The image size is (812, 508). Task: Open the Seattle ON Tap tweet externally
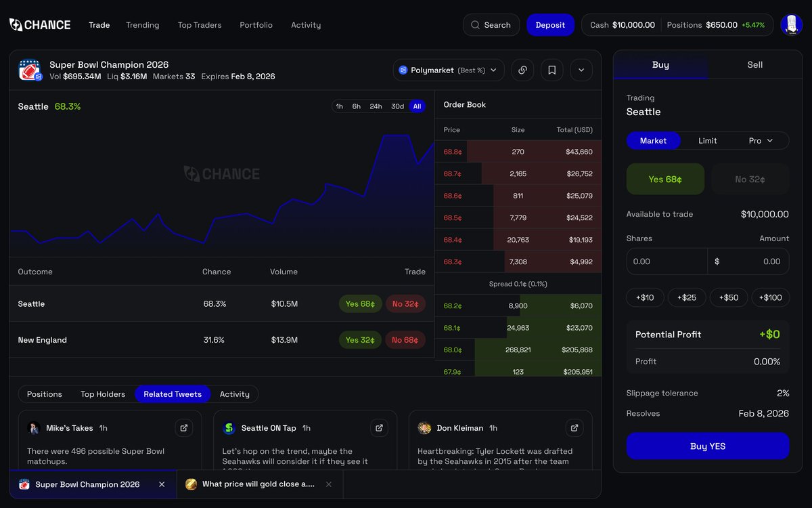point(379,427)
